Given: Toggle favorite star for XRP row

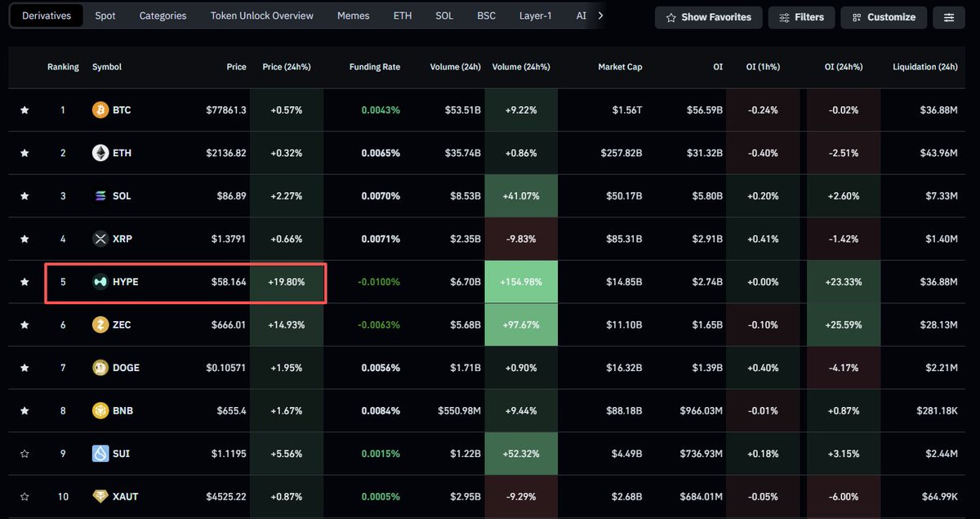Looking at the screenshot, I should [24, 239].
